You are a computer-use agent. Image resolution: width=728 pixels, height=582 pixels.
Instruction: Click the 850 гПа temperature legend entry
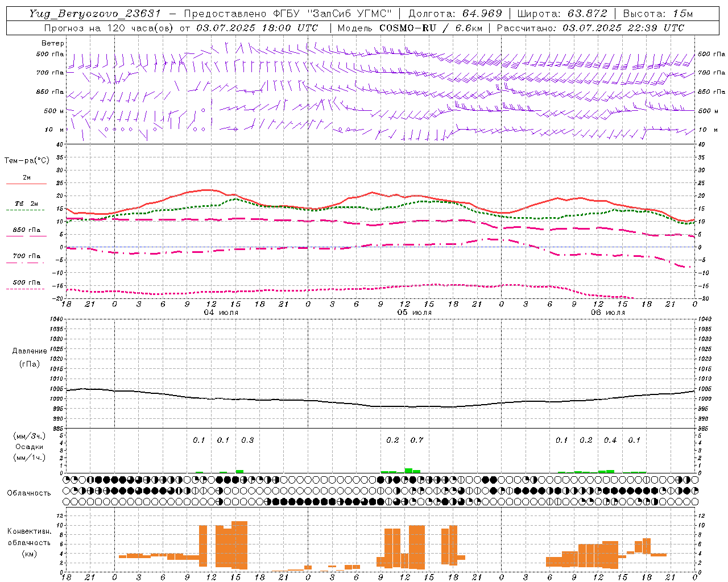click(x=26, y=230)
